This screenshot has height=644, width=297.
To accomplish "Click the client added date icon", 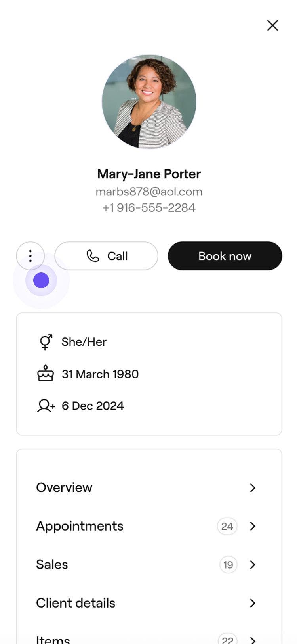I will pyautogui.click(x=46, y=406).
